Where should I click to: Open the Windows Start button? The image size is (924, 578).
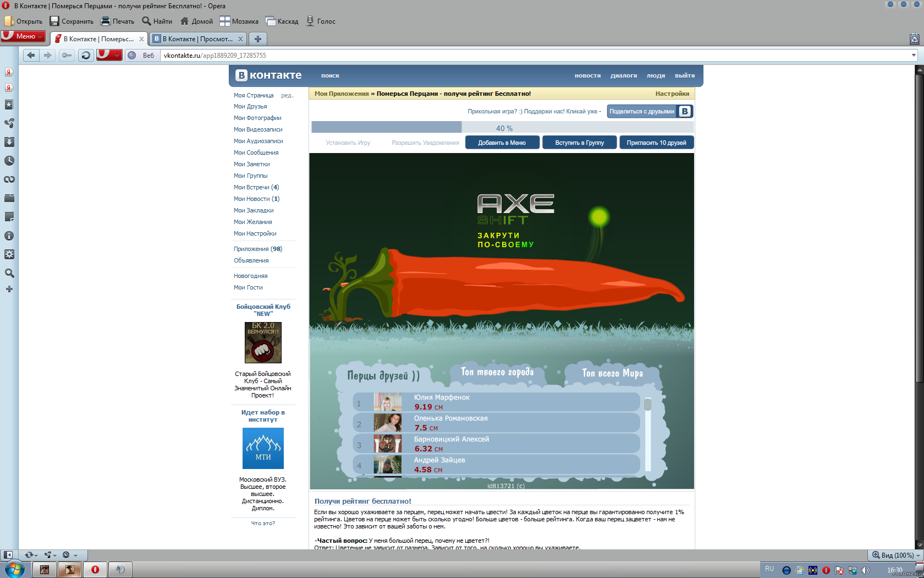click(x=14, y=570)
